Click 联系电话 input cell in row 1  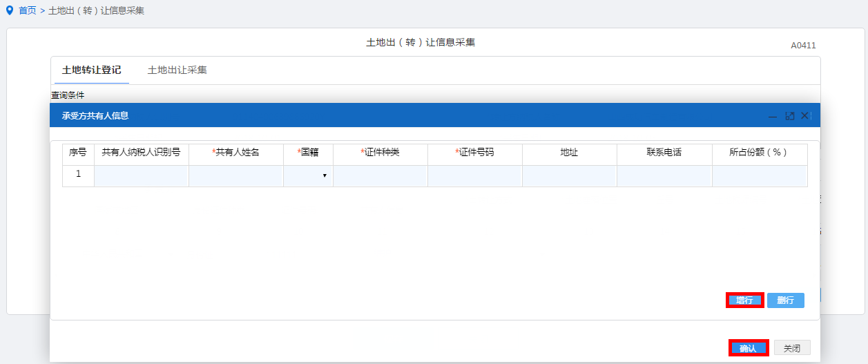point(664,176)
